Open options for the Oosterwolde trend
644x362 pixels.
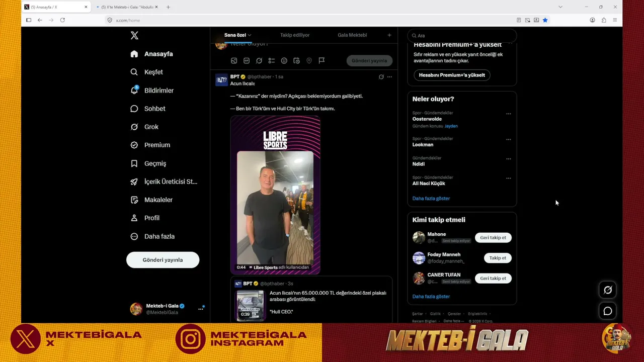point(509,114)
